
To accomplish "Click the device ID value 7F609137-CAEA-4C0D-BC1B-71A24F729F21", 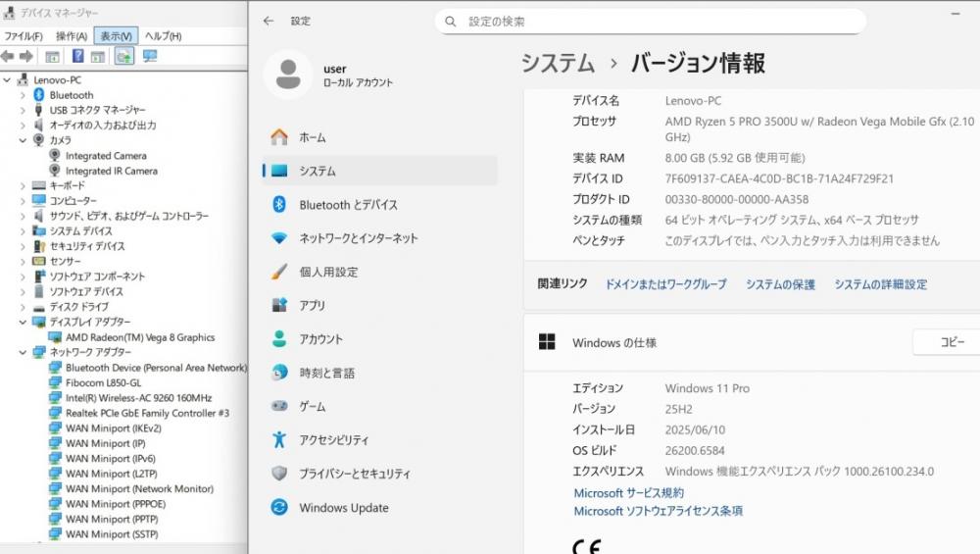I will (779, 178).
